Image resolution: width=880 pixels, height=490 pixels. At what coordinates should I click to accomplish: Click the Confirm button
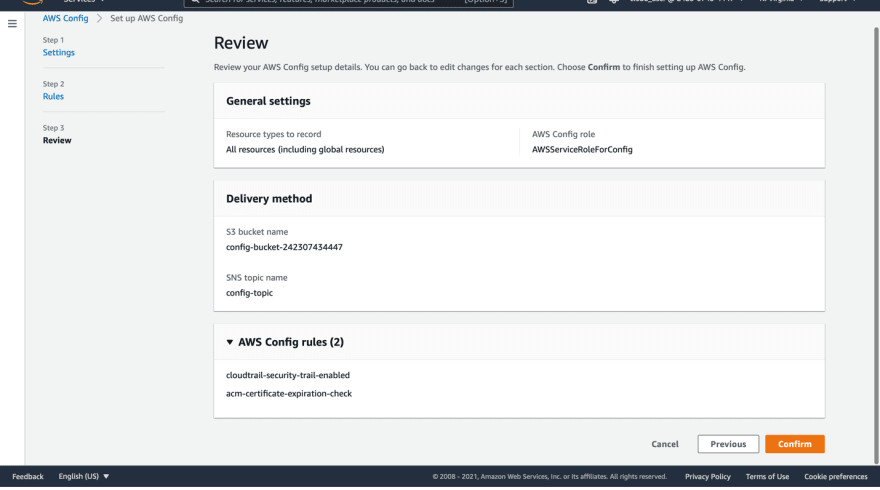[x=795, y=444]
